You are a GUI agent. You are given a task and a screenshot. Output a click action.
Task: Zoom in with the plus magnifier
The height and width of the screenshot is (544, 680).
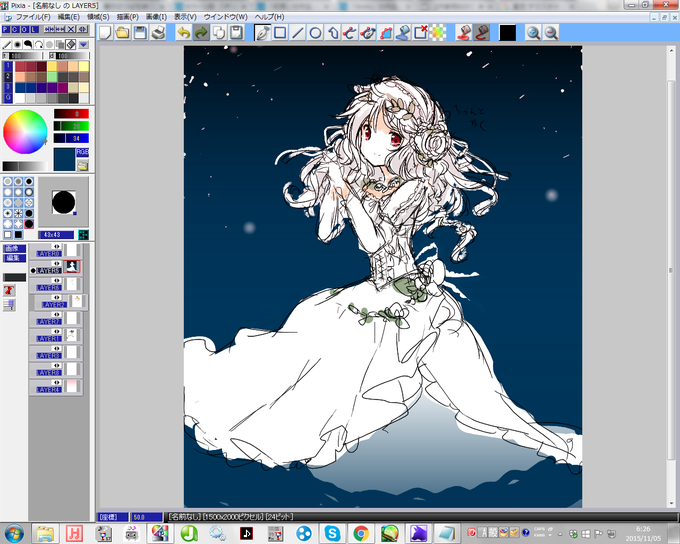tap(533, 33)
